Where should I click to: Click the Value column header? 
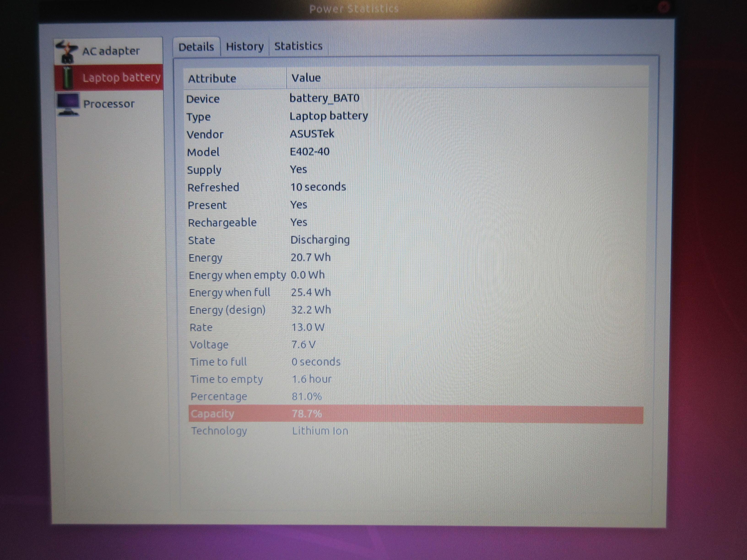(x=467, y=78)
